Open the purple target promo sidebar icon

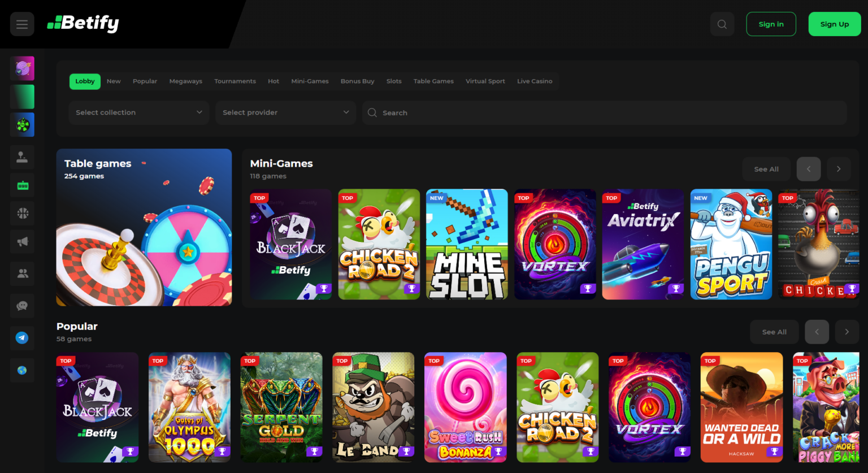[x=22, y=68]
